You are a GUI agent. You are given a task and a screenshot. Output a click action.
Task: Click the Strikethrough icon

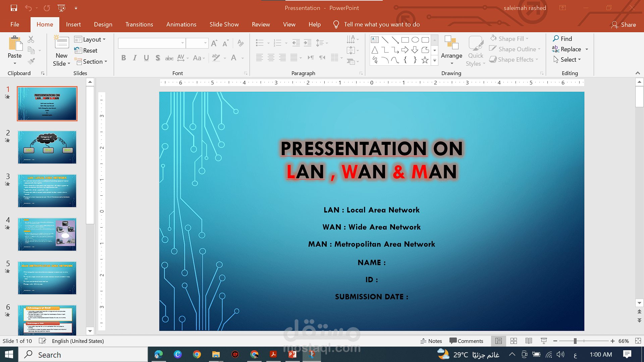point(169,58)
